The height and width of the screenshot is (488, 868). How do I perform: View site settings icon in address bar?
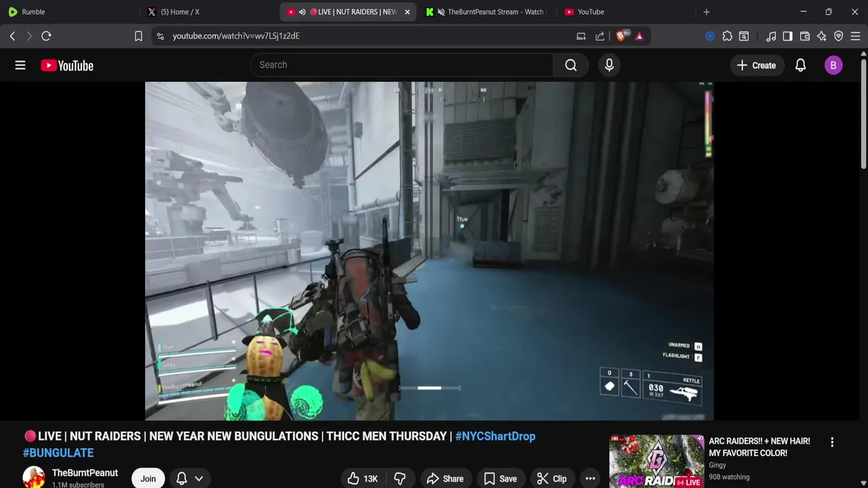click(x=160, y=36)
